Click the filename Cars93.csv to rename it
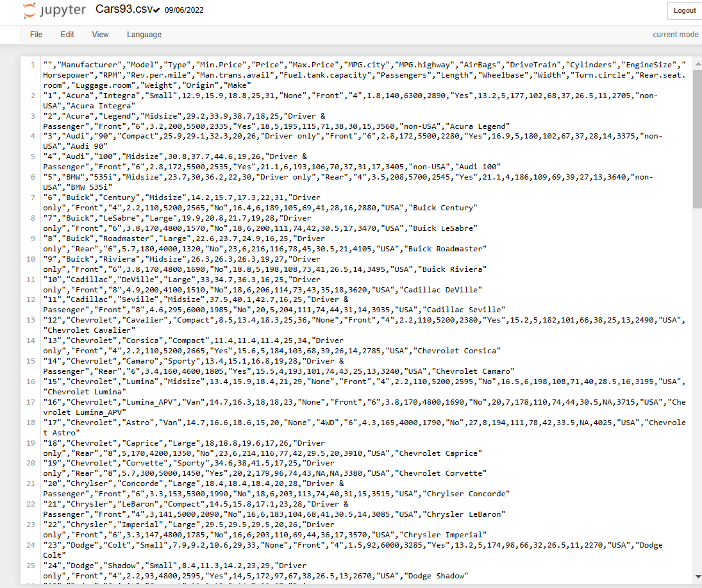 point(123,10)
